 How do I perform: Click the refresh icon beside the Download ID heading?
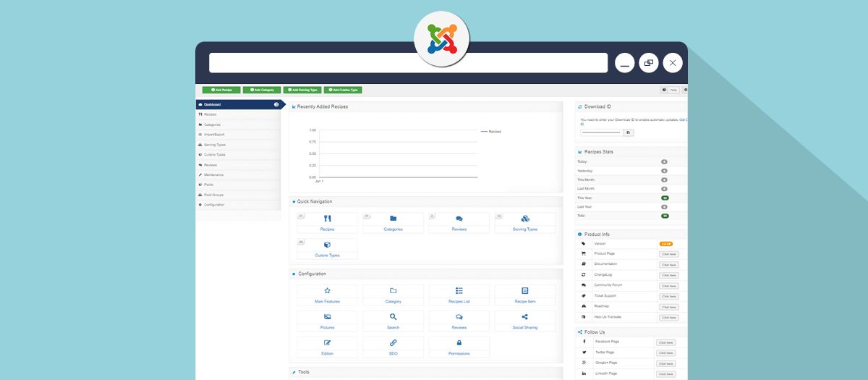pos(580,106)
